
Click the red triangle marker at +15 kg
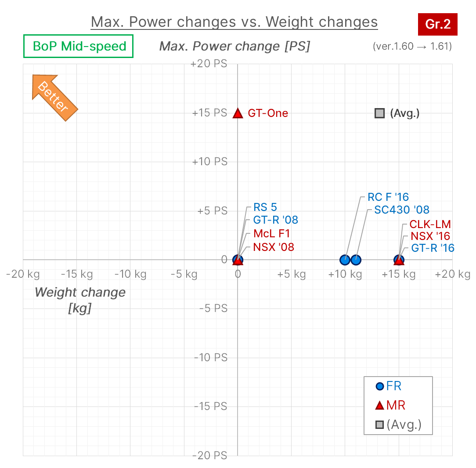(x=399, y=260)
